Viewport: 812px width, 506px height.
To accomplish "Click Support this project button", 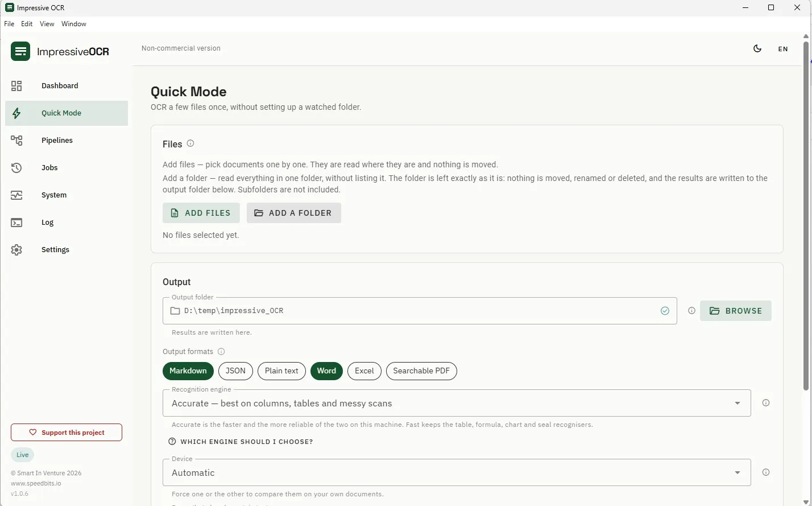I will pos(67,433).
